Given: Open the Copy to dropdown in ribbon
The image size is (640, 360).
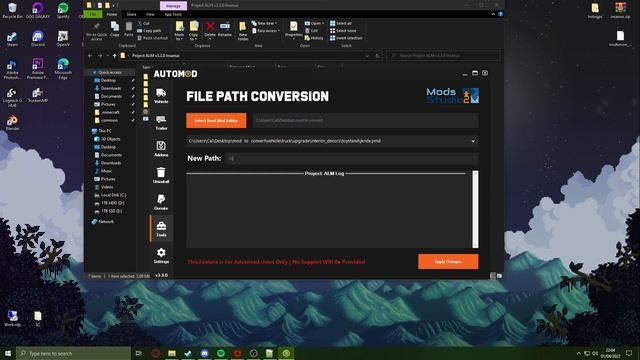Looking at the screenshot, I should pos(193,31).
